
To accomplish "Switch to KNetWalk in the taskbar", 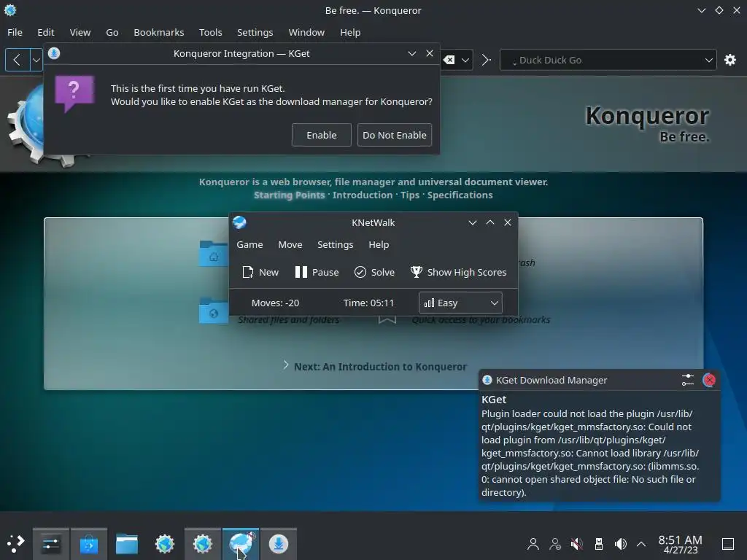I will click(x=241, y=544).
